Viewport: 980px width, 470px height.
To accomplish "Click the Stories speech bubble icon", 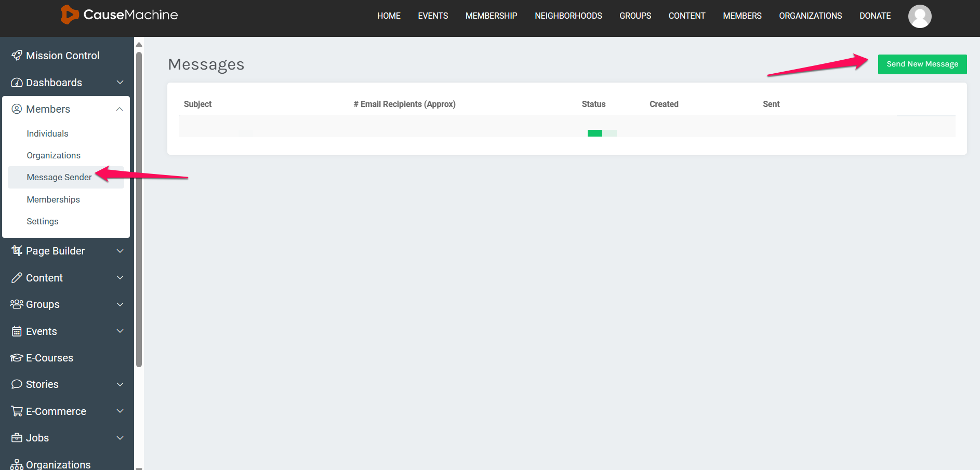I will (17, 384).
